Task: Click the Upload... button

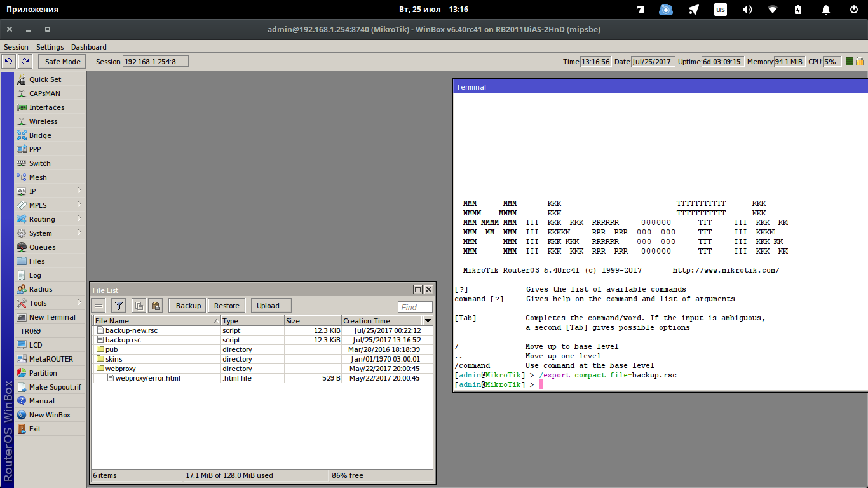Action: coord(271,306)
